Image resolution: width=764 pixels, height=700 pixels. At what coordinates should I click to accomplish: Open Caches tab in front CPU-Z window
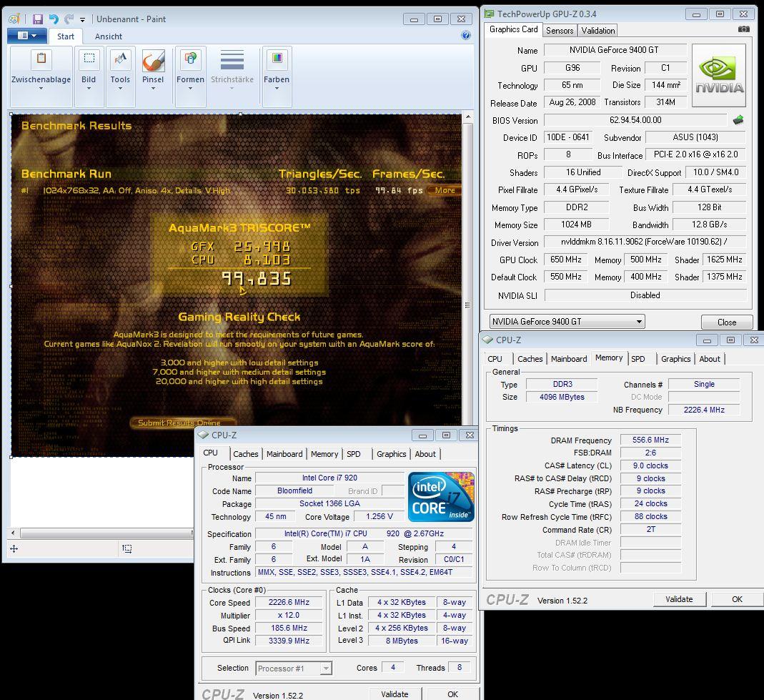tap(245, 454)
